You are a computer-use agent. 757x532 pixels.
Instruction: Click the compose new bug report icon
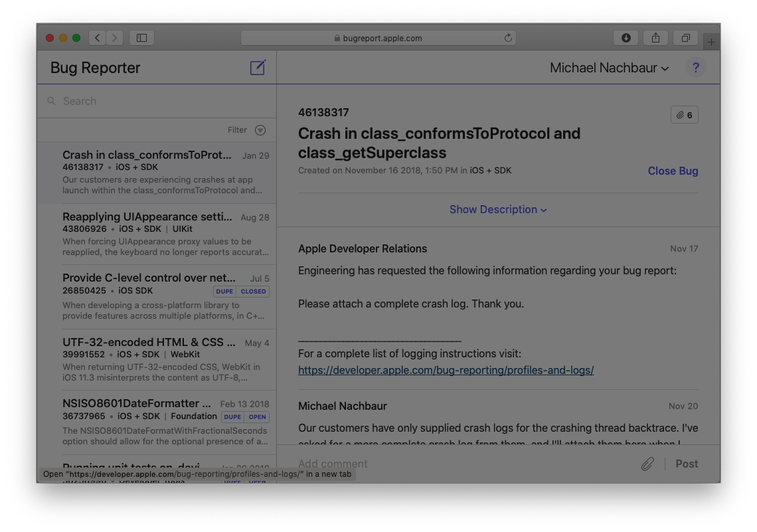(258, 68)
